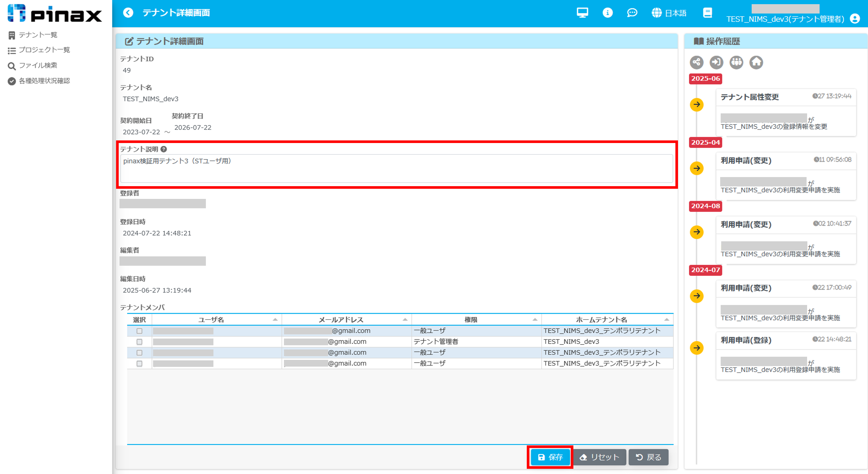Image resolution: width=868 pixels, height=474 pixels.
Task: Click the back arrow in header
Action: pyautogui.click(x=128, y=13)
